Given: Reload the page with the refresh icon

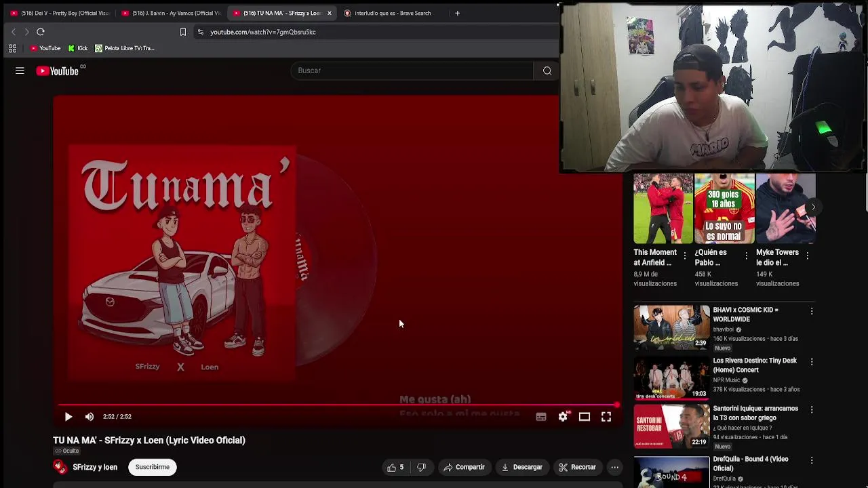Looking at the screenshot, I should coord(41,32).
